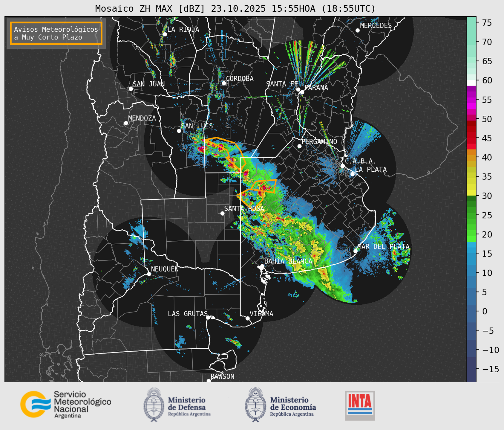Select the MENDOZA city marker

coord(126,123)
